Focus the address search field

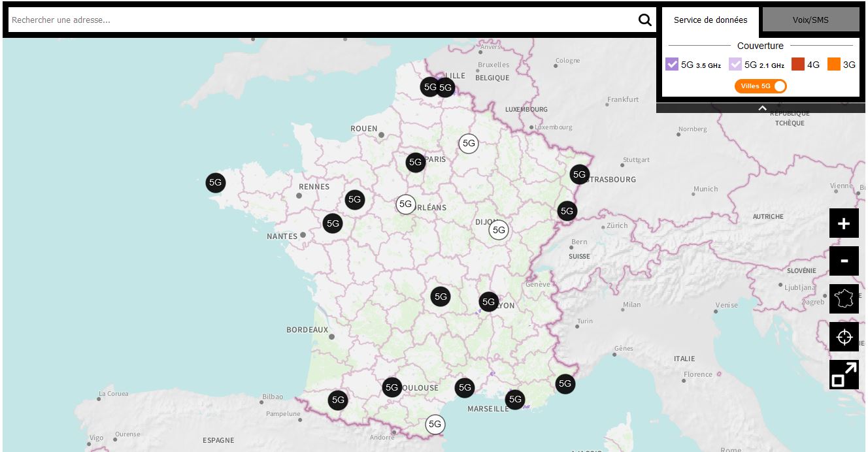coord(320,20)
